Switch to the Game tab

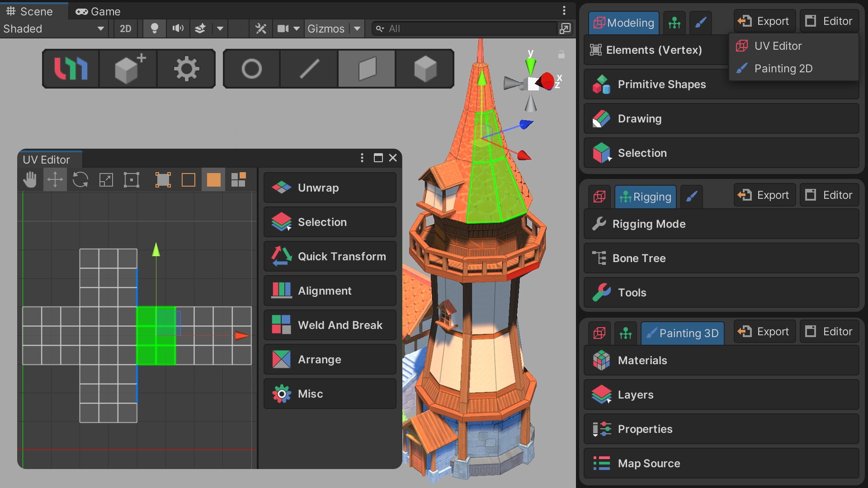pyautogui.click(x=96, y=11)
